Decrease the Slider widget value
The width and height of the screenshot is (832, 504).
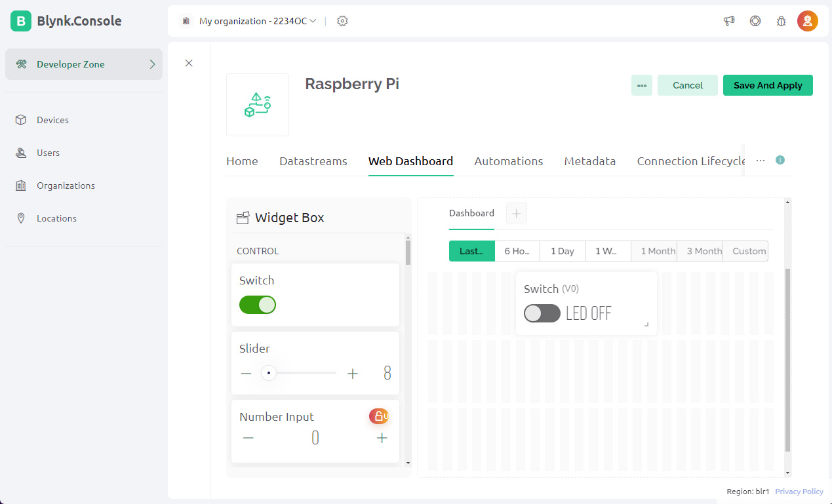[x=246, y=374]
